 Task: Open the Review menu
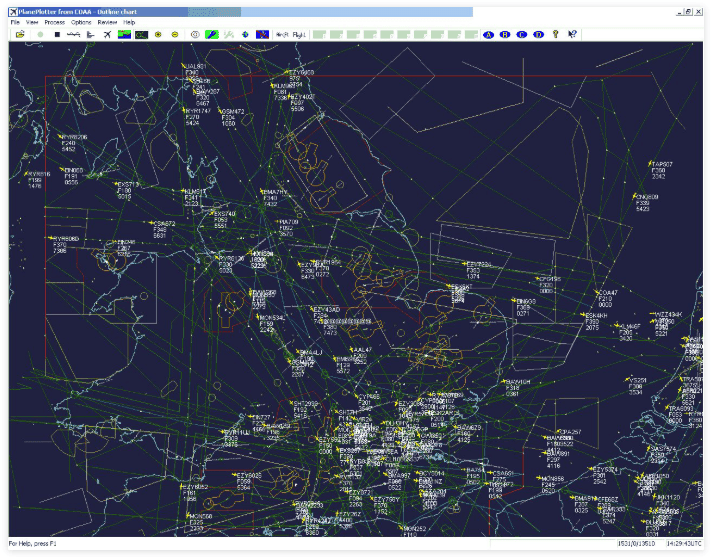[107, 22]
